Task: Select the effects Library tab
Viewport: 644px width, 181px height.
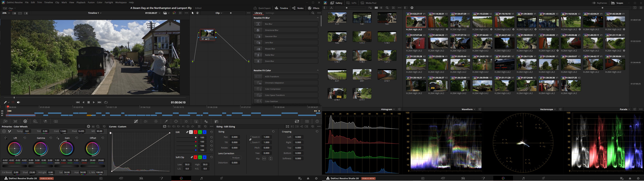Action: (x=258, y=13)
